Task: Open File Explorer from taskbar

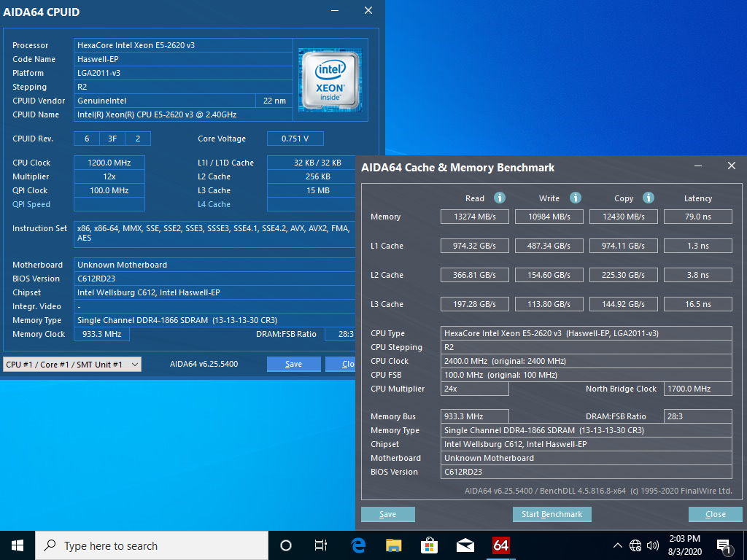Action: tap(393, 545)
